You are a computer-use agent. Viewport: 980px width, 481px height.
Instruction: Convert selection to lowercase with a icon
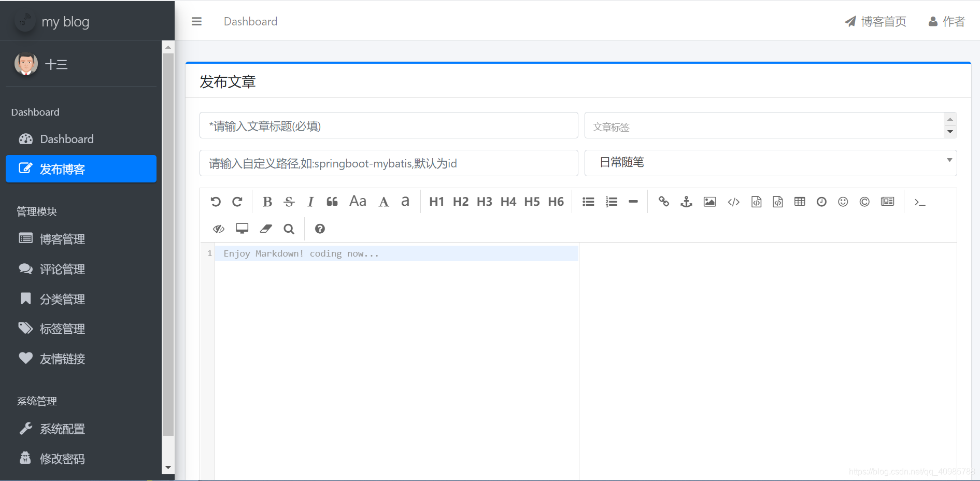pos(405,201)
